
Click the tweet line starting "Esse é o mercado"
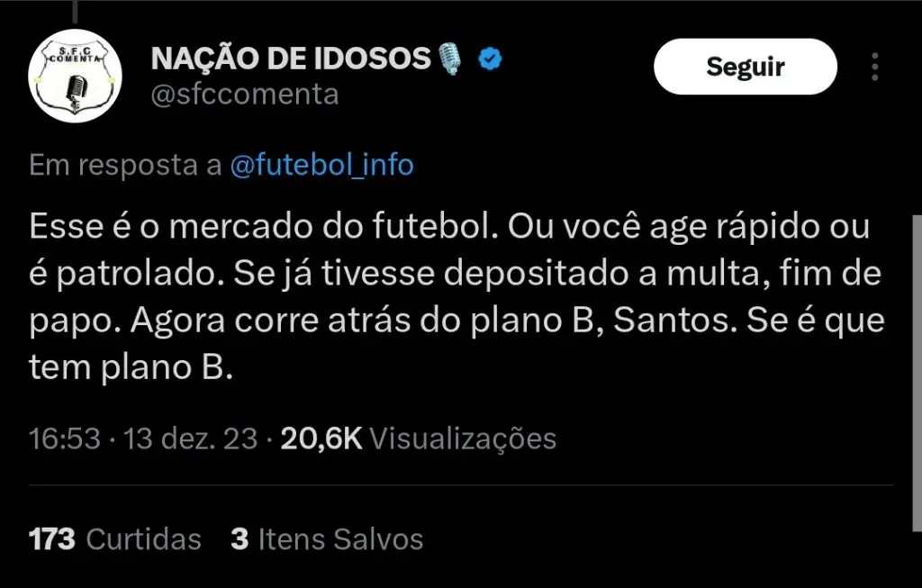[448, 227]
